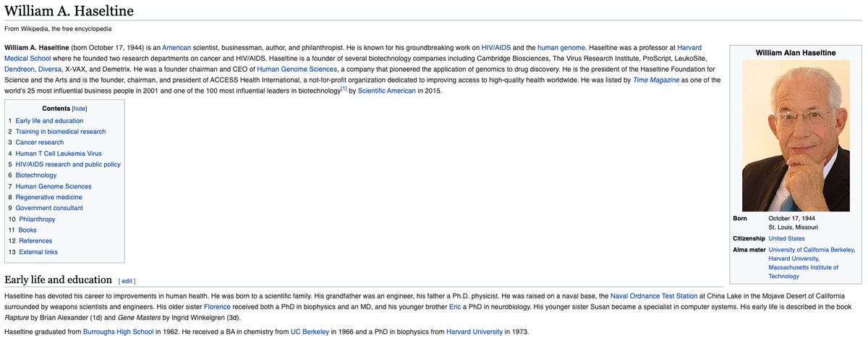Click the birth date October 17, 1944 in infobox
This screenshot has width=868, height=339.
coord(793,218)
